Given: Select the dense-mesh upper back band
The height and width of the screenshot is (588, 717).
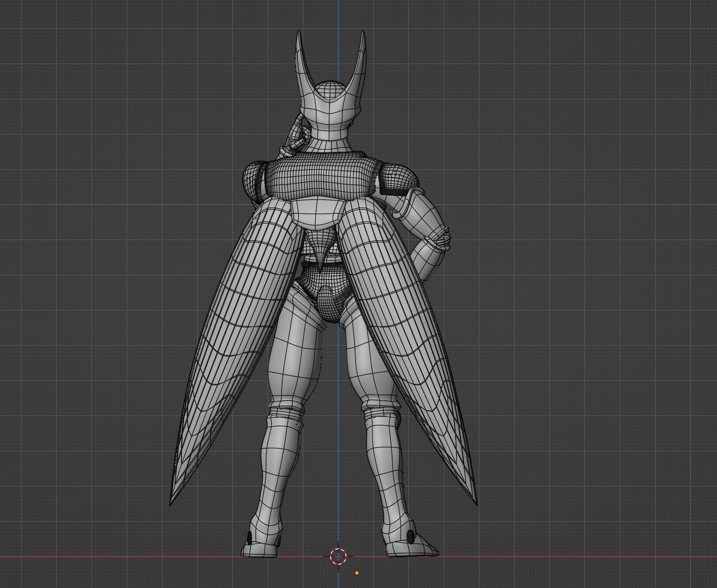Looking at the screenshot, I should coord(322,177).
